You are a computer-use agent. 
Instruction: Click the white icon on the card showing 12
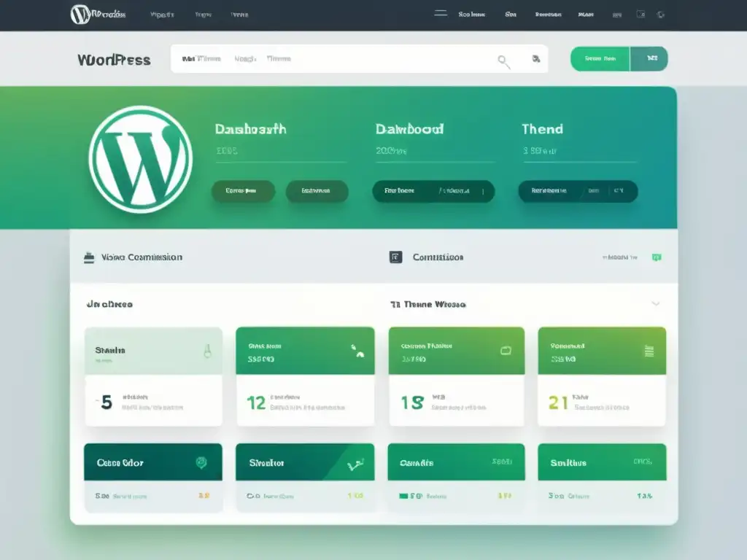tap(357, 351)
